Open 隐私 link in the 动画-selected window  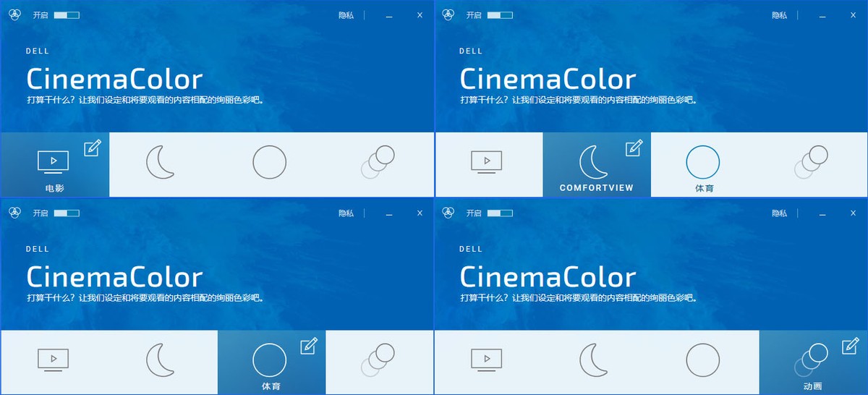779,213
